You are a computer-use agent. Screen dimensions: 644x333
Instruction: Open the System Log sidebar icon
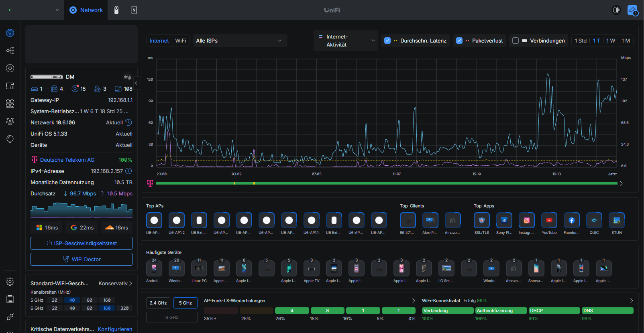(10, 299)
